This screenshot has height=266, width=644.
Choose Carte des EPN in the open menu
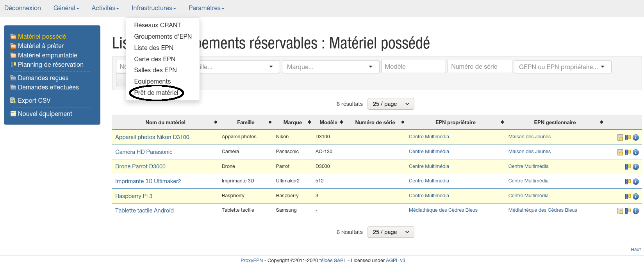[155, 59]
